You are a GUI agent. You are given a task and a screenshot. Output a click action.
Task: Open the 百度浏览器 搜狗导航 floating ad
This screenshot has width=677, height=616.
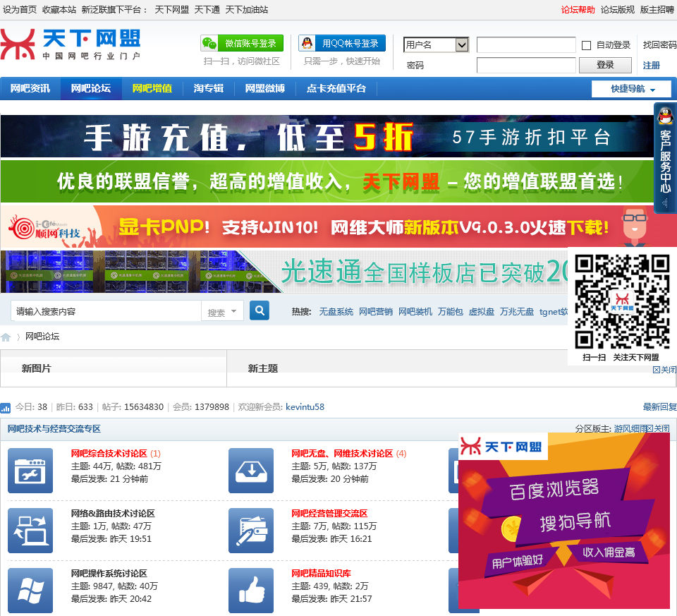[x=564, y=521]
